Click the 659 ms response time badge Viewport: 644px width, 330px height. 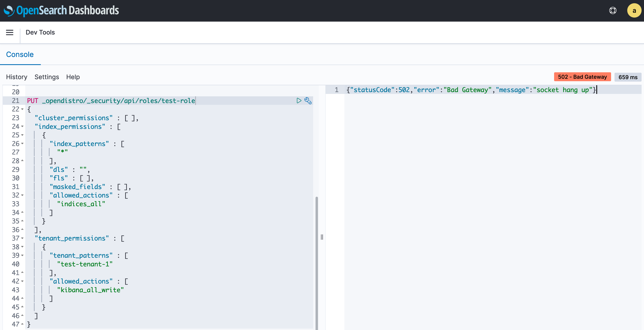628,77
